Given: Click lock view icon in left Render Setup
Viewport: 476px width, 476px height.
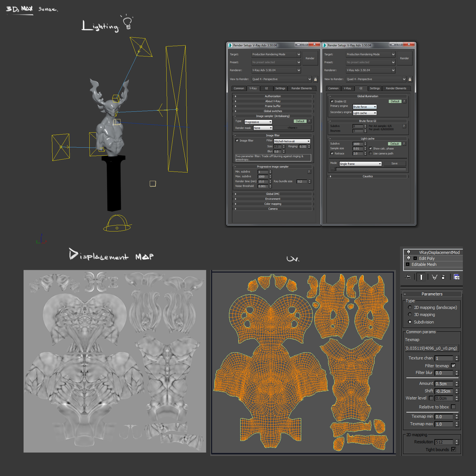Looking at the screenshot, I should pos(315,79).
